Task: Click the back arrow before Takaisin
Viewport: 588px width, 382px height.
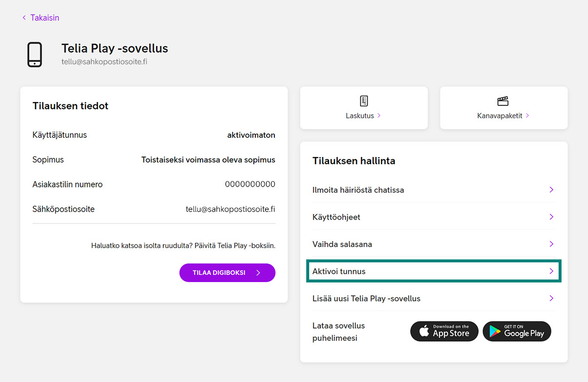Action: tap(24, 18)
